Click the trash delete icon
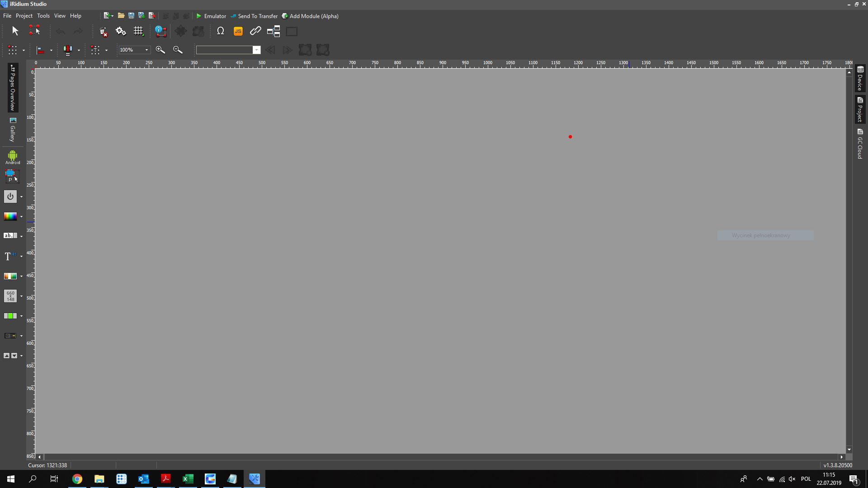The width and height of the screenshot is (868, 488). [x=103, y=32]
